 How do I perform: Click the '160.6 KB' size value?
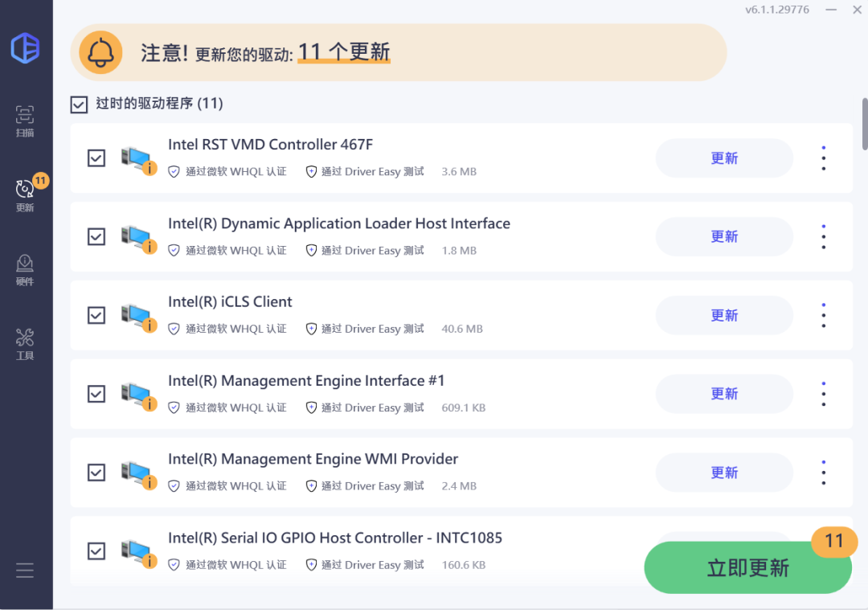[x=464, y=565]
